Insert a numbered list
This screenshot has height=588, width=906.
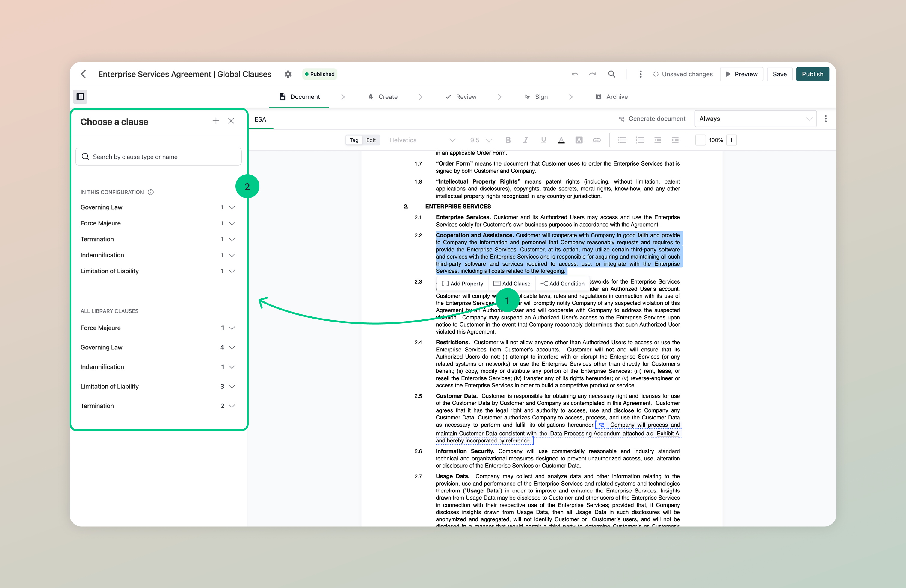point(640,140)
